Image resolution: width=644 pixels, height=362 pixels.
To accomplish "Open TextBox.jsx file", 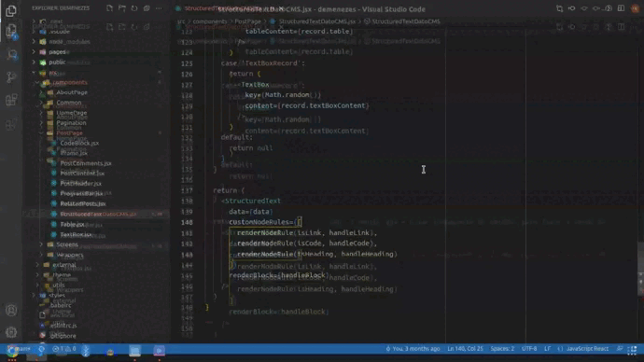I will click(x=76, y=234).
